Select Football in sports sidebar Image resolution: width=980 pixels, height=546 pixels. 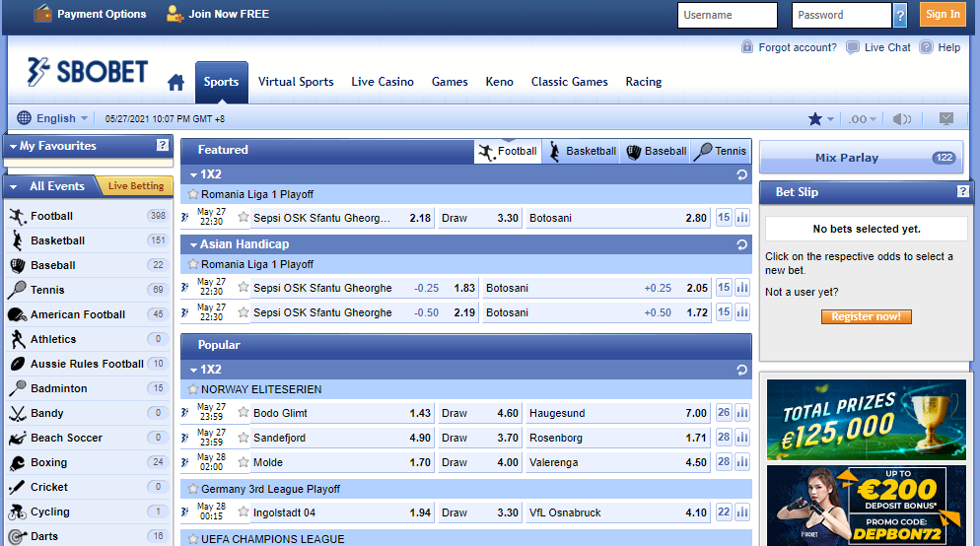88,216
